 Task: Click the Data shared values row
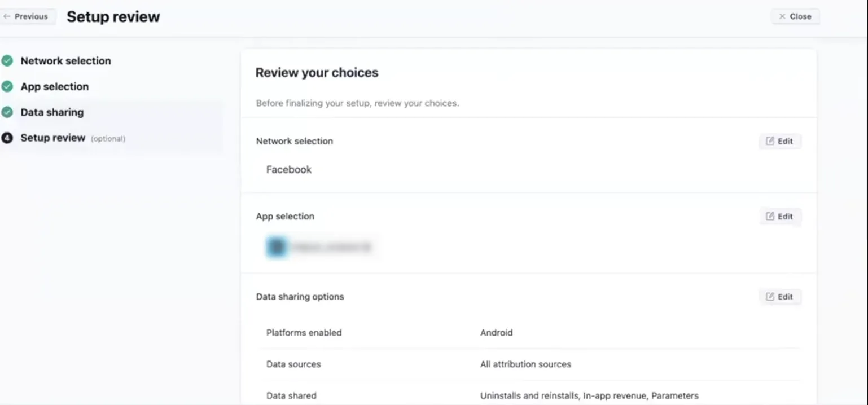(x=589, y=396)
